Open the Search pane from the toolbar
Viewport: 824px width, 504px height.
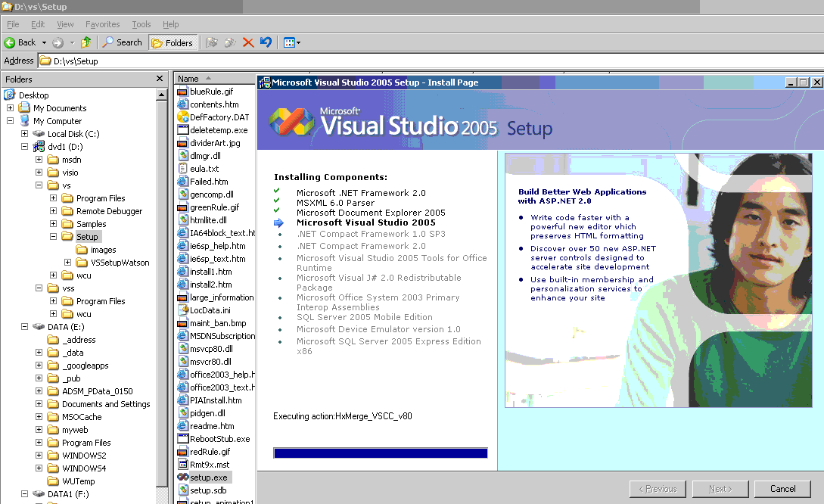click(x=123, y=42)
